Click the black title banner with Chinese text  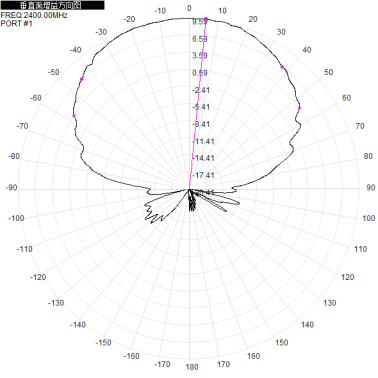click(x=52, y=5)
